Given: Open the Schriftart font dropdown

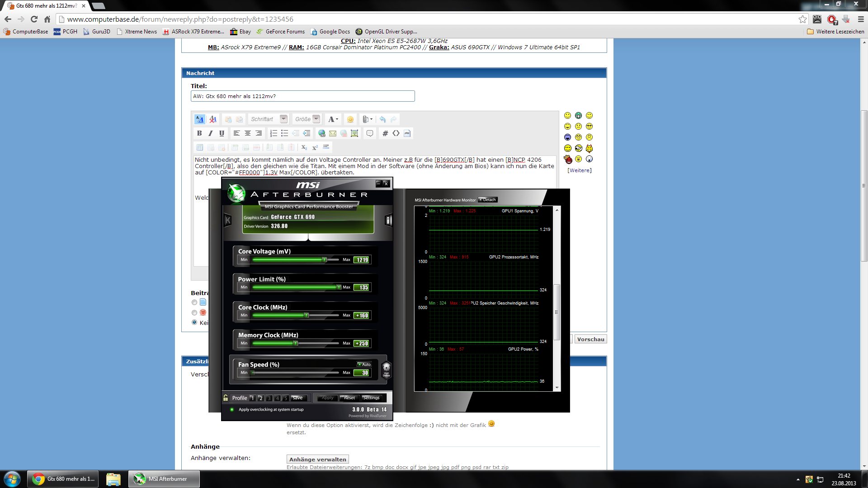Looking at the screenshot, I should (283, 119).
